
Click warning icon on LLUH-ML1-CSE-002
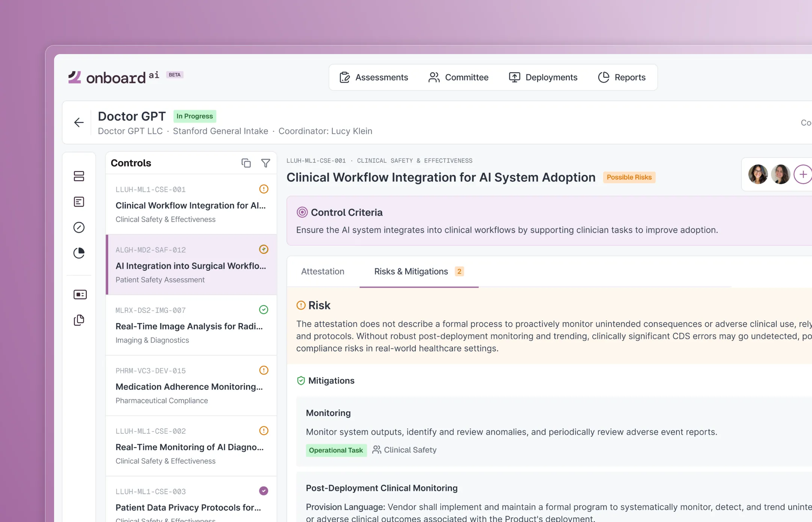click(x=264, y=431)
